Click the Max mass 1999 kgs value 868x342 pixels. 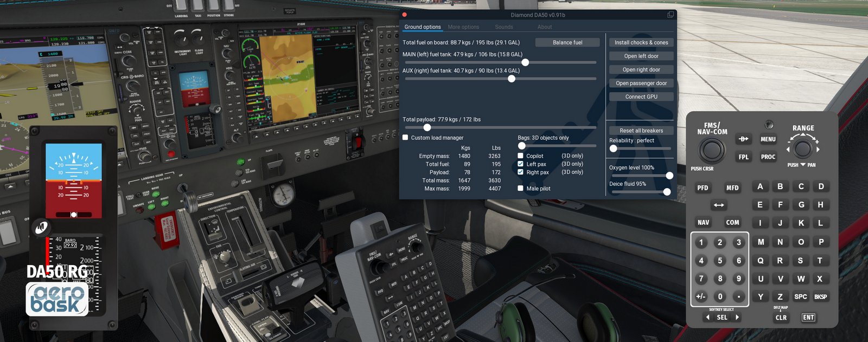pyautogui.click(x=464, y=189)
